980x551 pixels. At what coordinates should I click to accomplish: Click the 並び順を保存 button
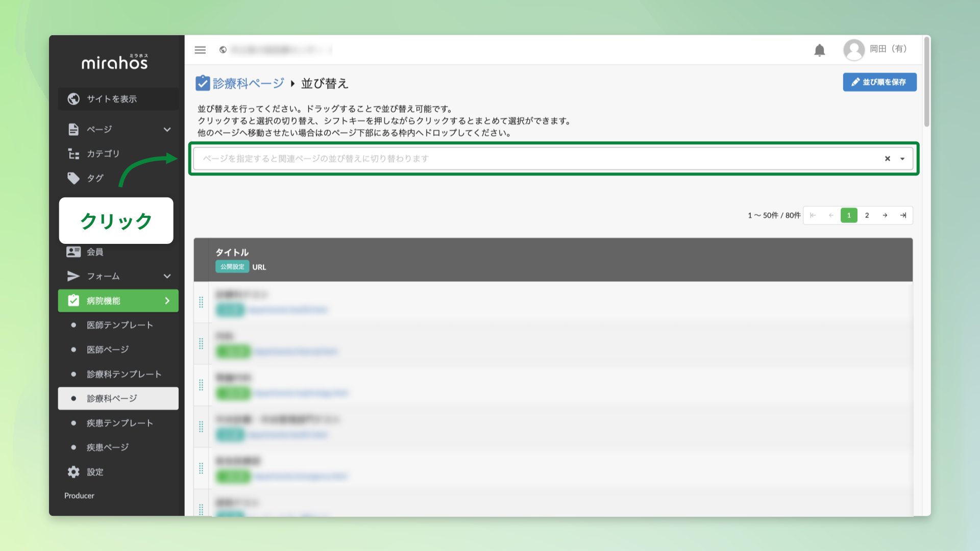(x=879, y=82)
